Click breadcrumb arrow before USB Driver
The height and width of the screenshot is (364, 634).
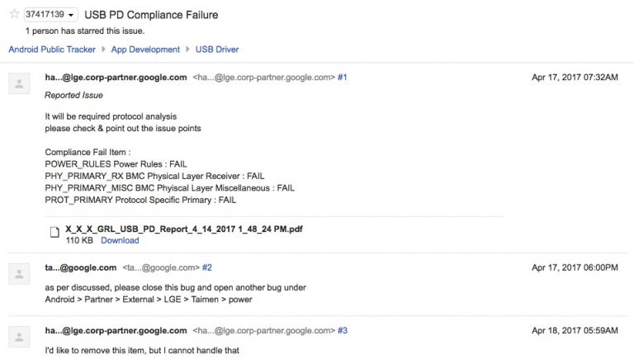click(187, 50)
